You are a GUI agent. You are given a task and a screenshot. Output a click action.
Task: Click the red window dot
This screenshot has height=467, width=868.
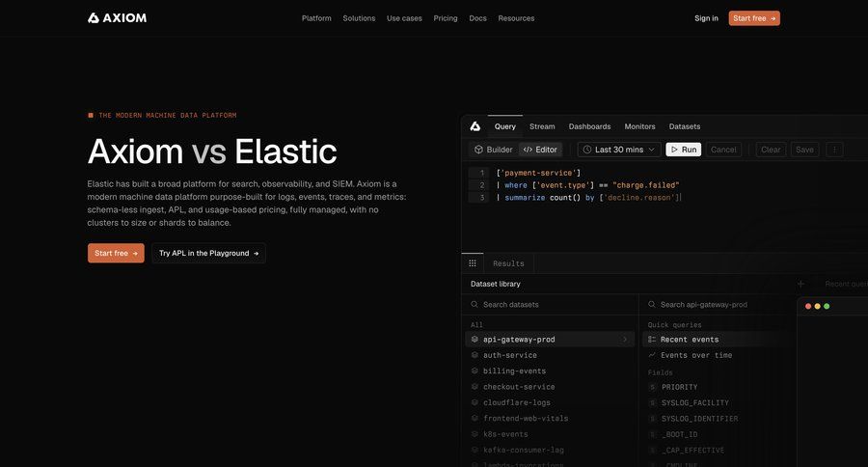pos(808,306)
